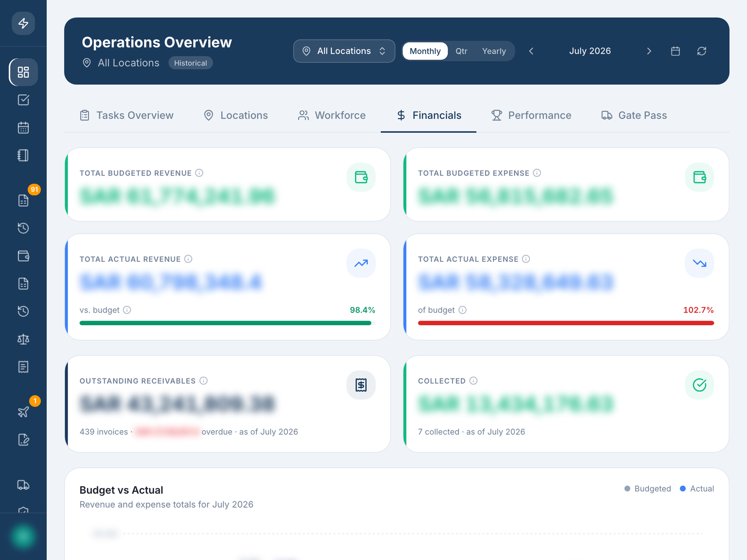Go to the Gate Pass tab
This screenshot has width=747, height=560.
634,115
